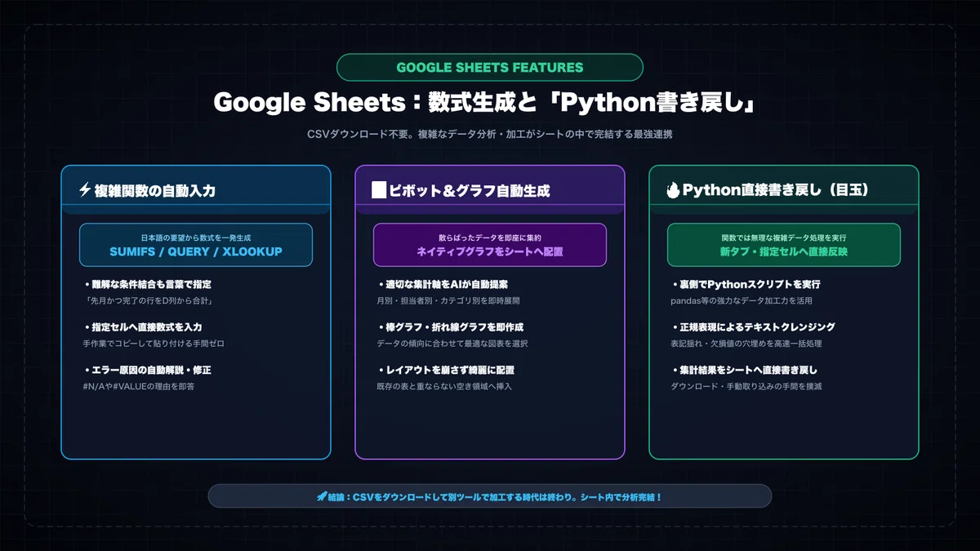Click the note pandas等の強力なデータ加工力を活用
This screenshot has width=980, height=551.
[742, 300]
